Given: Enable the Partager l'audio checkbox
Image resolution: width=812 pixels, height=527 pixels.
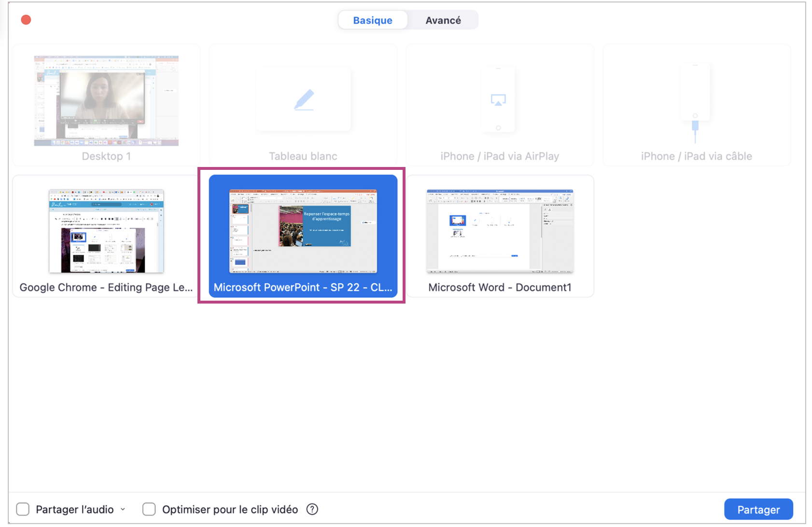Looking at the screenshot, I should tap(23, 509).
